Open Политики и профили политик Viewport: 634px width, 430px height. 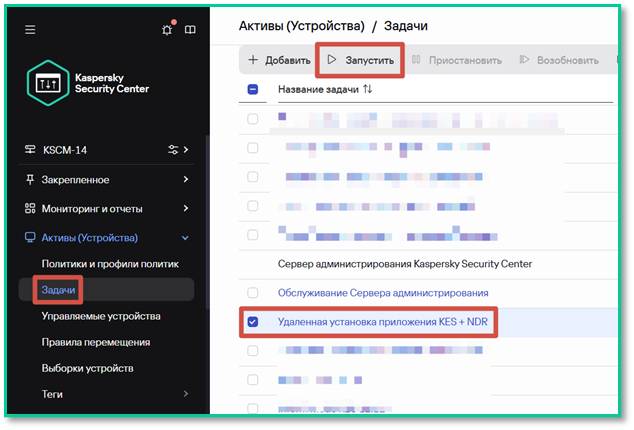coord(110,264)
